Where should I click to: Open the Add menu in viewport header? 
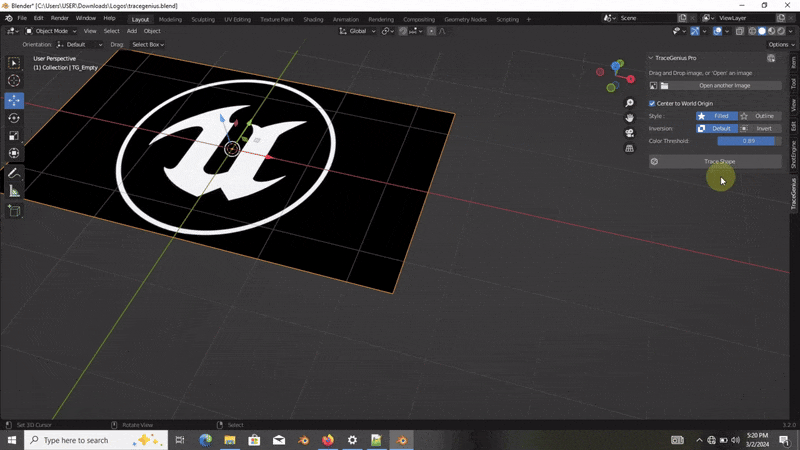coord(132,31)
